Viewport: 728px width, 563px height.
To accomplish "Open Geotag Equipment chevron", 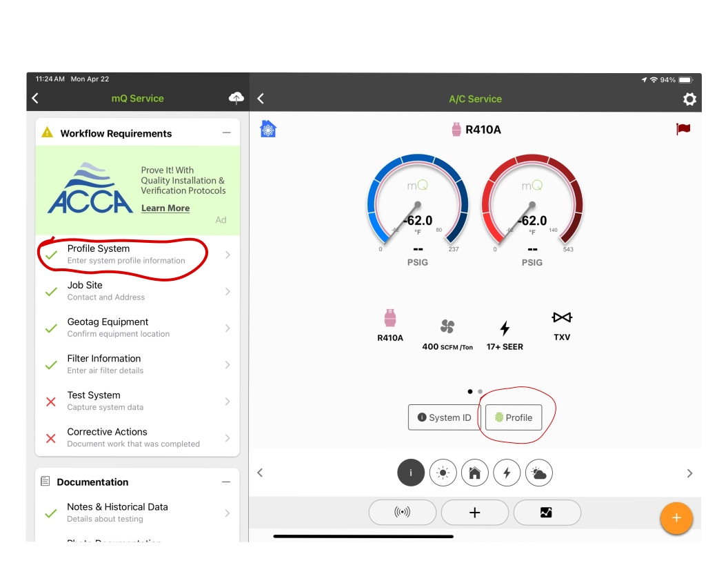I will 228,328.
